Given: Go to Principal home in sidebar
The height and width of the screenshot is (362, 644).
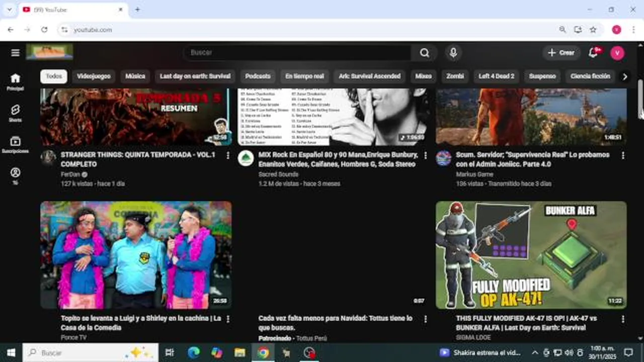Looking at the screenshot, I should (x=15, y=82).
